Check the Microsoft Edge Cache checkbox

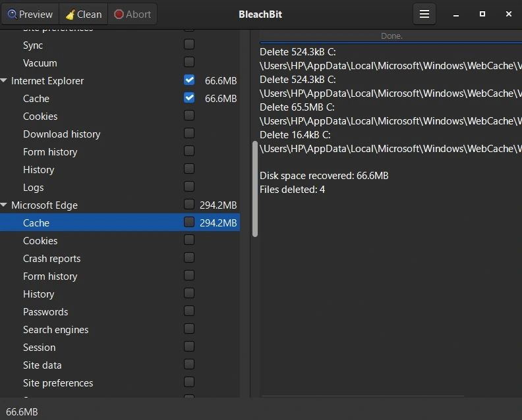[189, 222]
